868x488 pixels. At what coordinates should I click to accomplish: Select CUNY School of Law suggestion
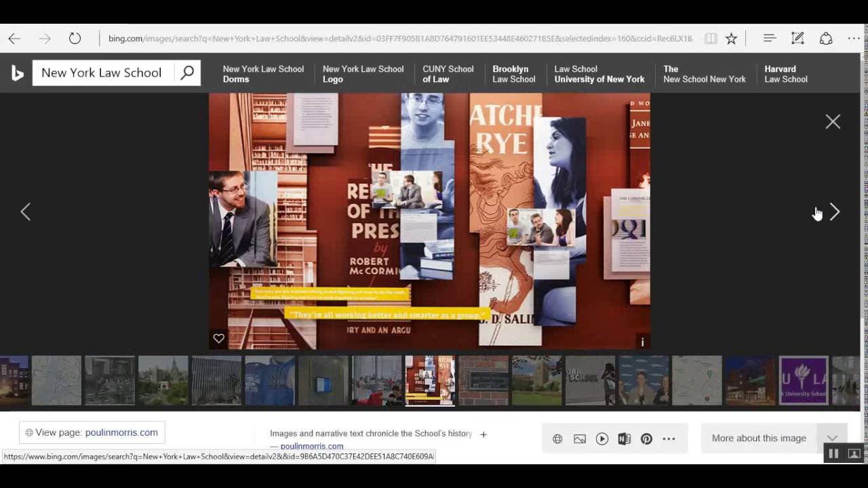(x=448, y=74)
